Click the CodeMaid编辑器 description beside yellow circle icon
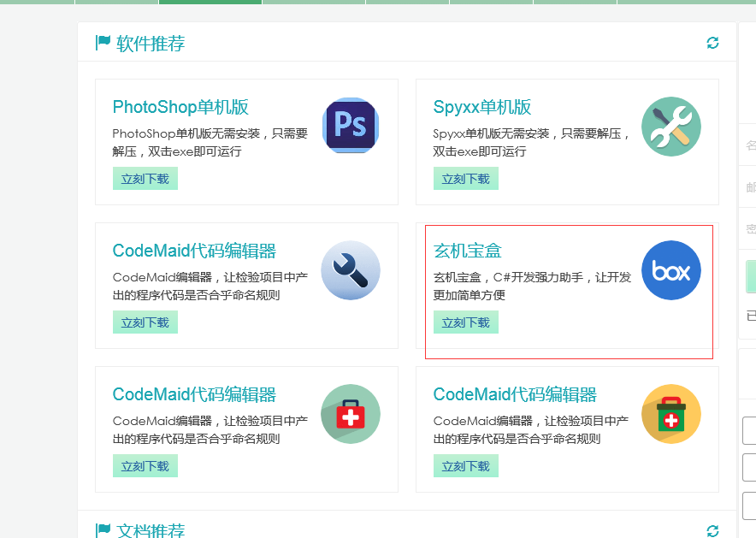The width and height of the screenshot is (756, 538). [x=531, y=429]
